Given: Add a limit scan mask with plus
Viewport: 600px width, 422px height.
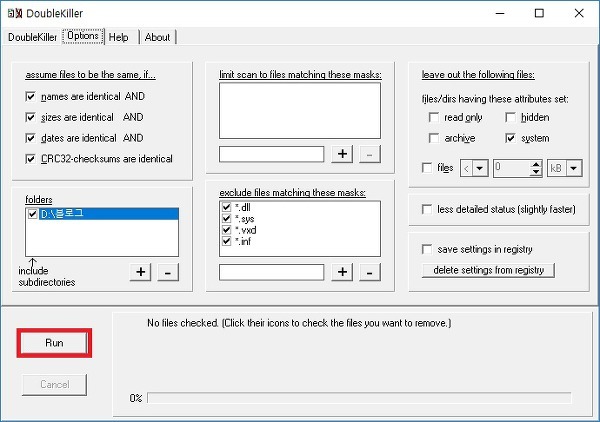Looking at the screenshot, I should click(x=342, y=154).
